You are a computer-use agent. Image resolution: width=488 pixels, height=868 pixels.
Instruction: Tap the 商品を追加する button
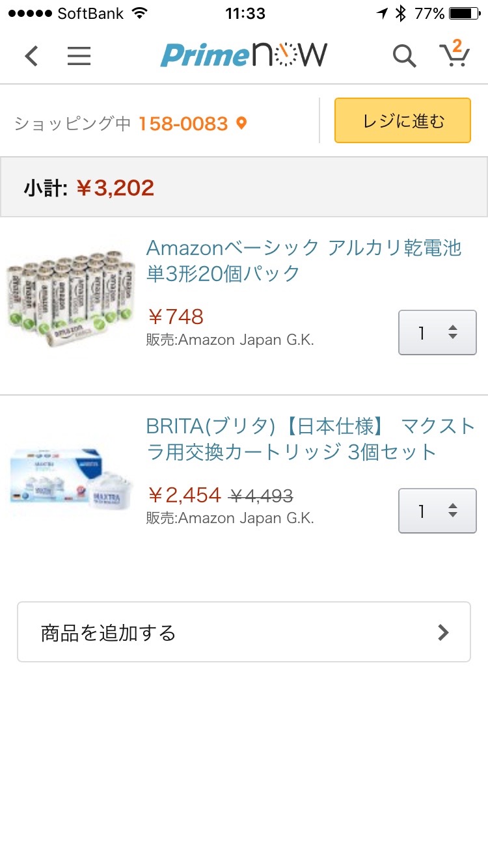pyautogui.click(x=243, y=632)
